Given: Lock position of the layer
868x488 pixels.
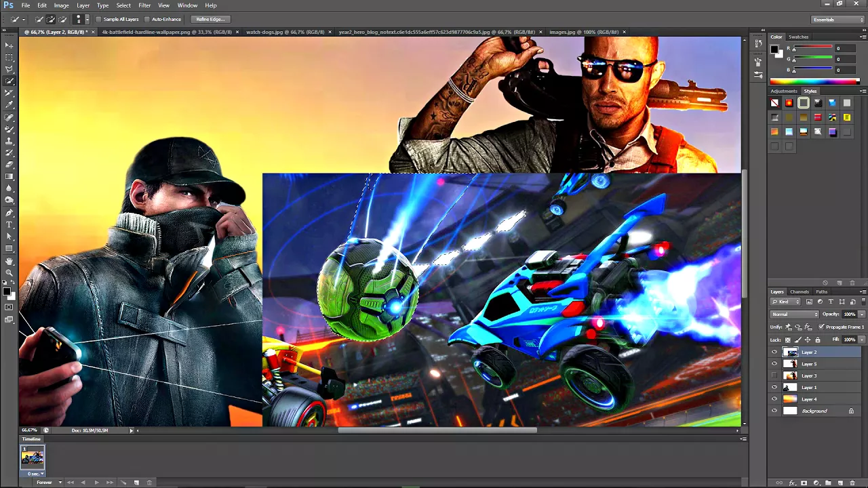Looking at the screenshot, I should pyautogui.click(x=808, y=340).
